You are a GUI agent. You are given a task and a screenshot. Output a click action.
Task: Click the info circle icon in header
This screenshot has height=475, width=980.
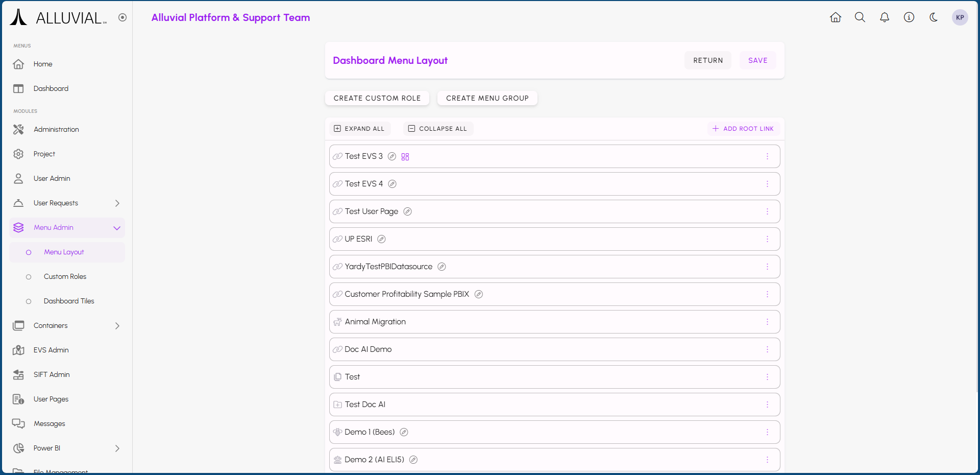point(909,17)
